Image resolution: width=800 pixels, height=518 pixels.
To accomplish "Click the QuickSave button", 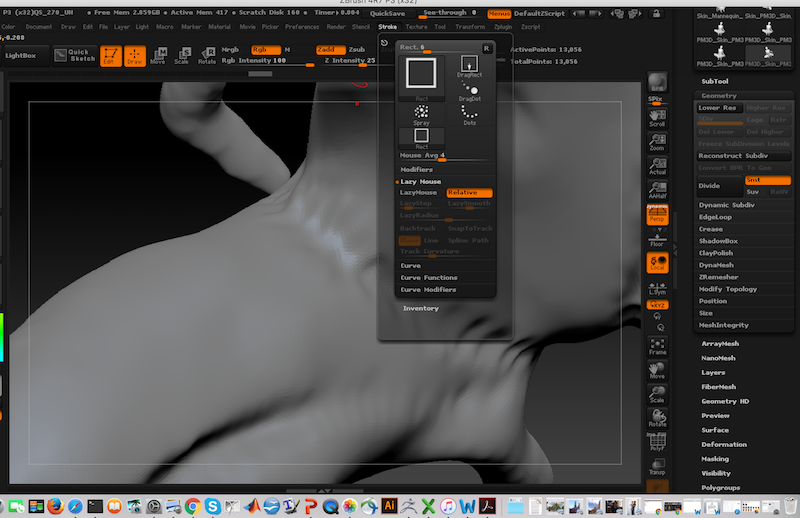I will [387, 14].
